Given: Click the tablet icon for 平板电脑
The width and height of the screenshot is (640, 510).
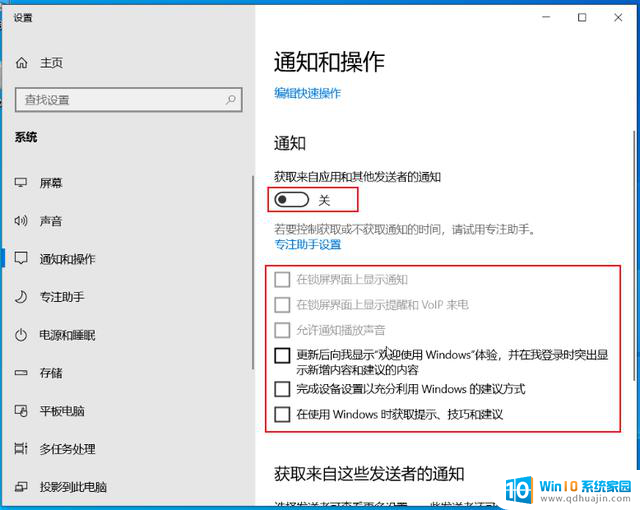Looking at the screenshot, I should (21, 410).
